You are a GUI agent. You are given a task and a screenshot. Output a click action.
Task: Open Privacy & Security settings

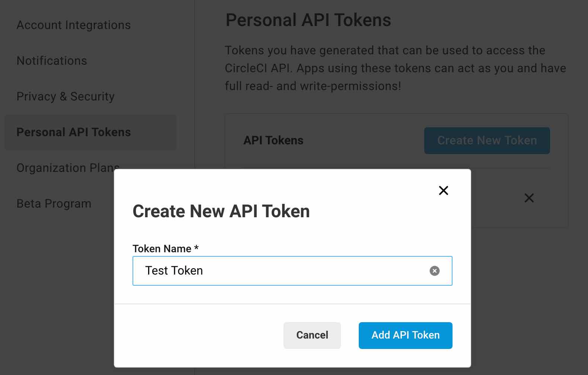click(x=65, y=96)
